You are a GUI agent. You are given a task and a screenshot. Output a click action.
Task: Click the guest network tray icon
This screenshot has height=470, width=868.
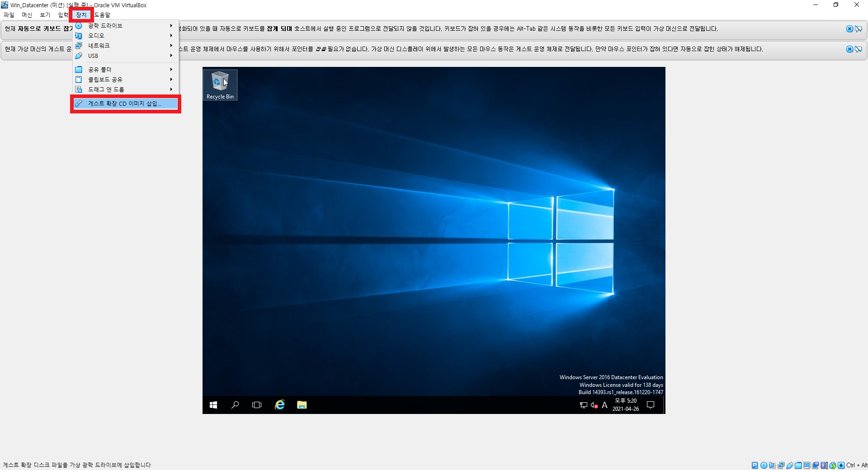[584, 405]
